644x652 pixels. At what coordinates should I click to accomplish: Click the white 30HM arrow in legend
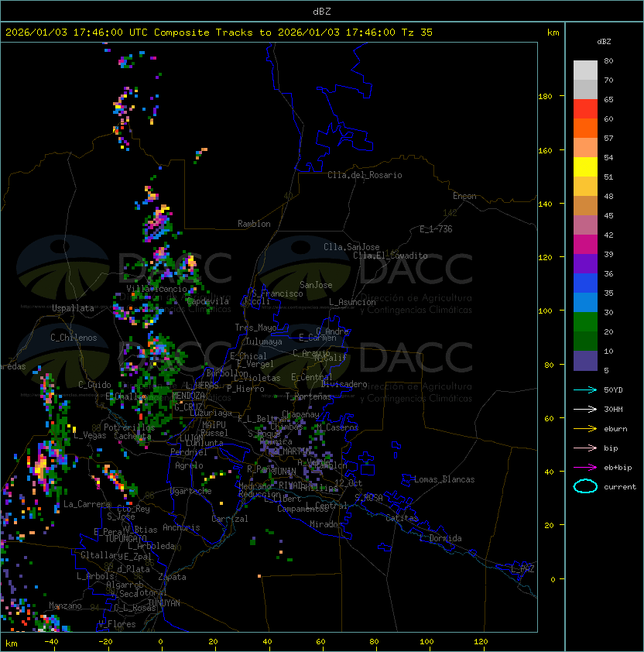click(585, 409)
